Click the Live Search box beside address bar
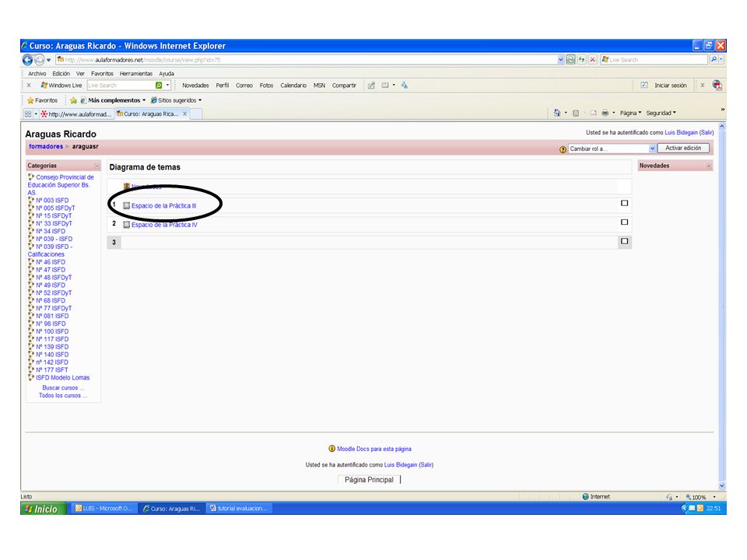This screenshot has height=560, width=747. [x=655, y=60]
